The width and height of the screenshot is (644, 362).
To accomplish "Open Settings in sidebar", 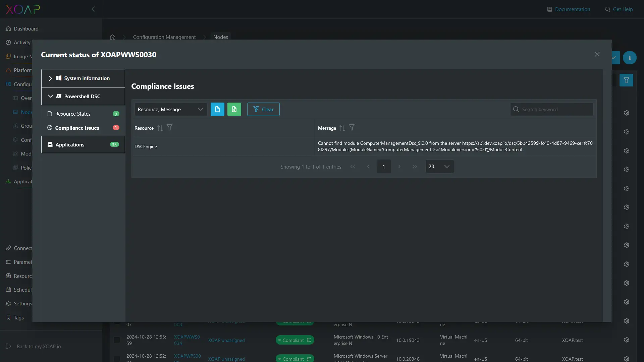I will point(19,303).
